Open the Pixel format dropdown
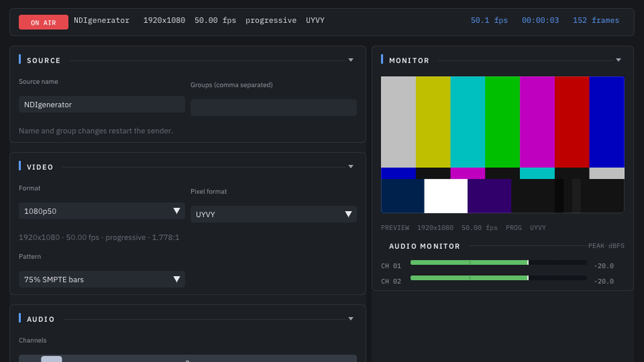 pos(274,214)
